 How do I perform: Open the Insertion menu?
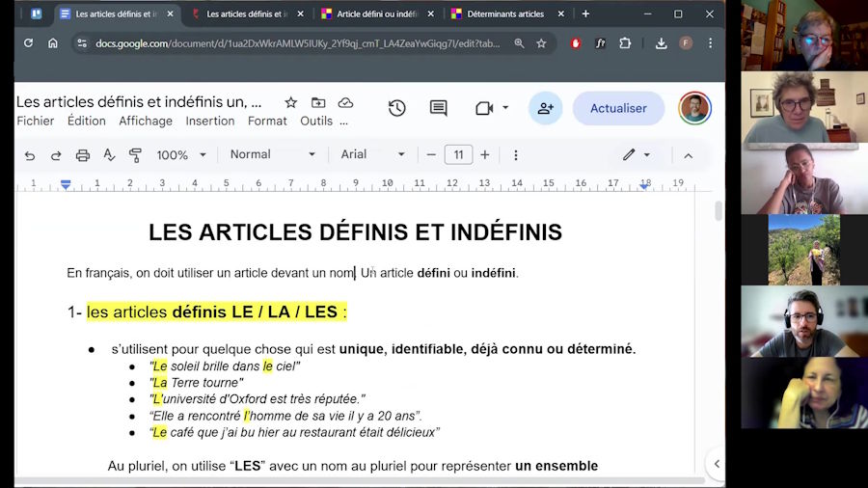tap(210, 122)
